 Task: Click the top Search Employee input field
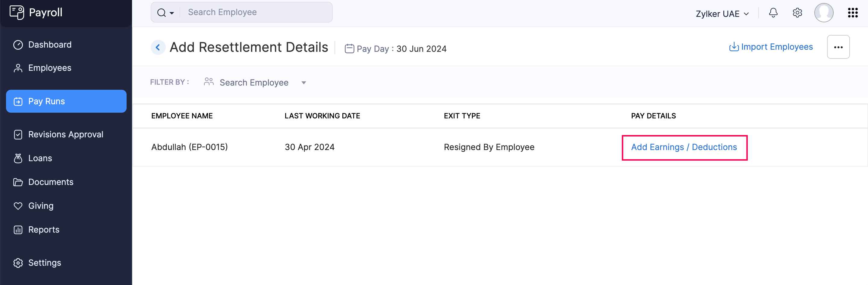(x=256, y=12)
